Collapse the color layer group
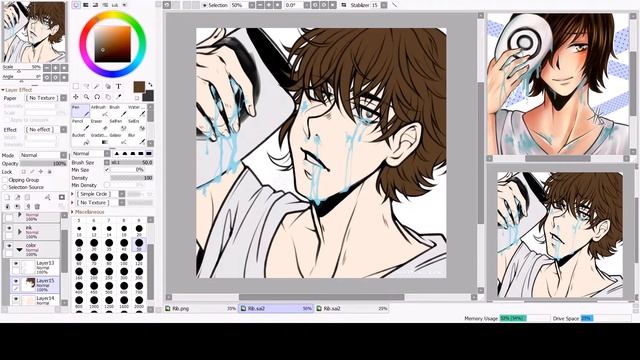The image size is (640, 360). click(19, 249)
